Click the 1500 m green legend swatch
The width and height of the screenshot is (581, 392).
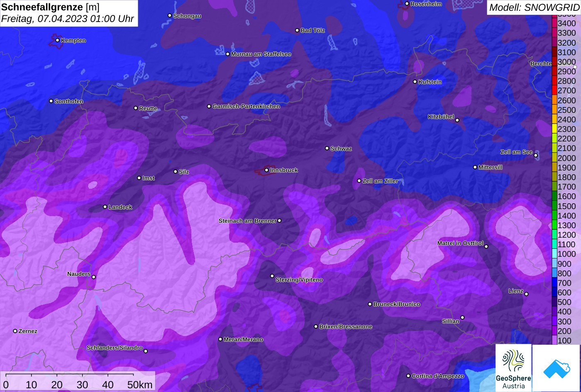pyautogui.click(x=554, y=206)
